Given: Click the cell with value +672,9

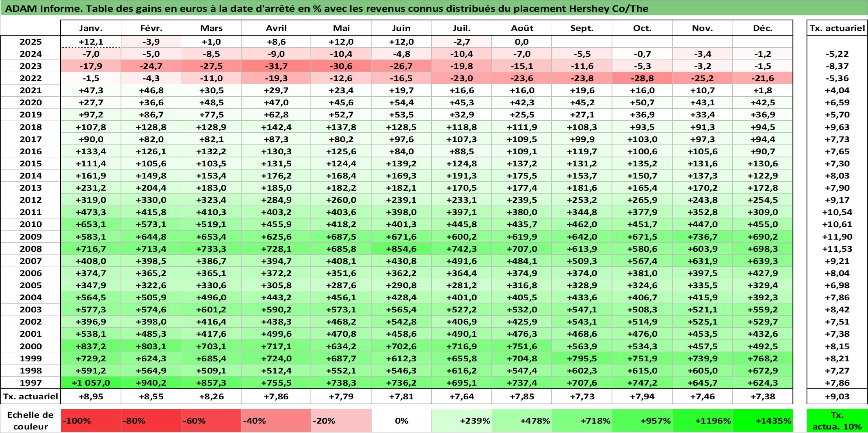Looking at the screenshot, I should tap(763, 371).
